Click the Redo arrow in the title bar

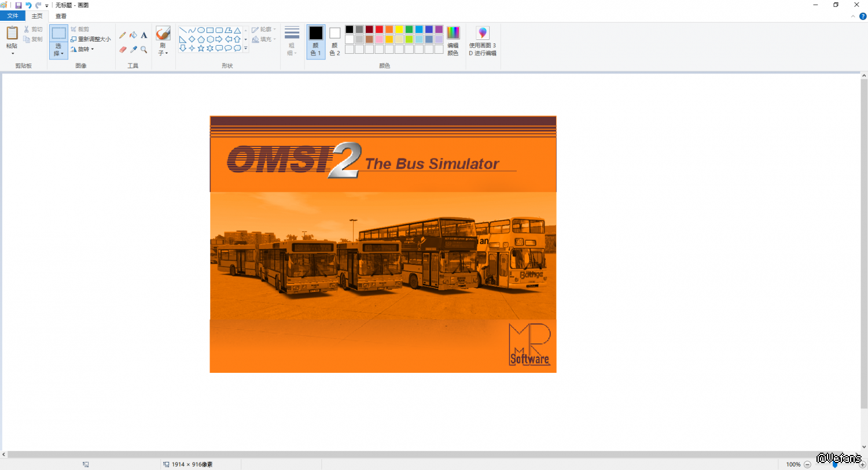tap(38, 5)
